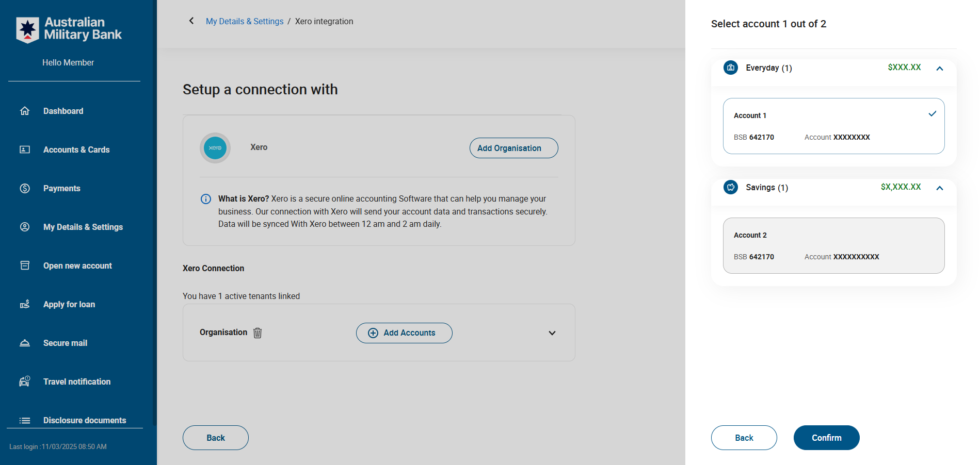Collapse the Everyday accounts section

pos(940,69)
